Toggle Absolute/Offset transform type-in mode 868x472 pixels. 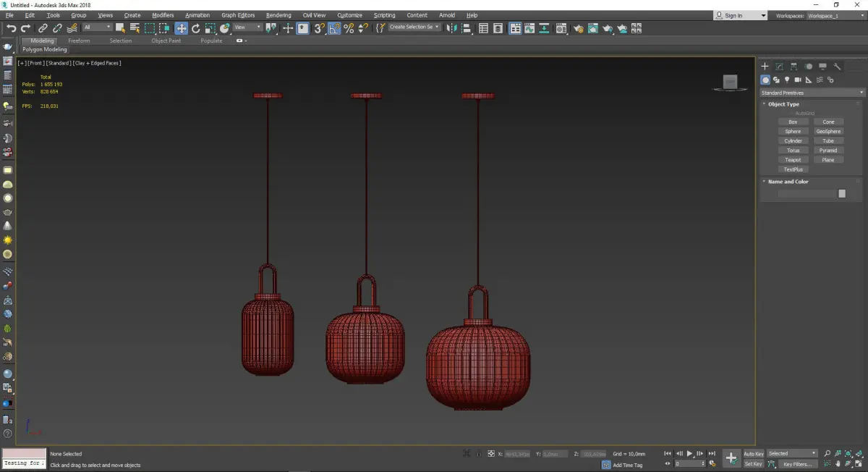click(x=491, y=454)
